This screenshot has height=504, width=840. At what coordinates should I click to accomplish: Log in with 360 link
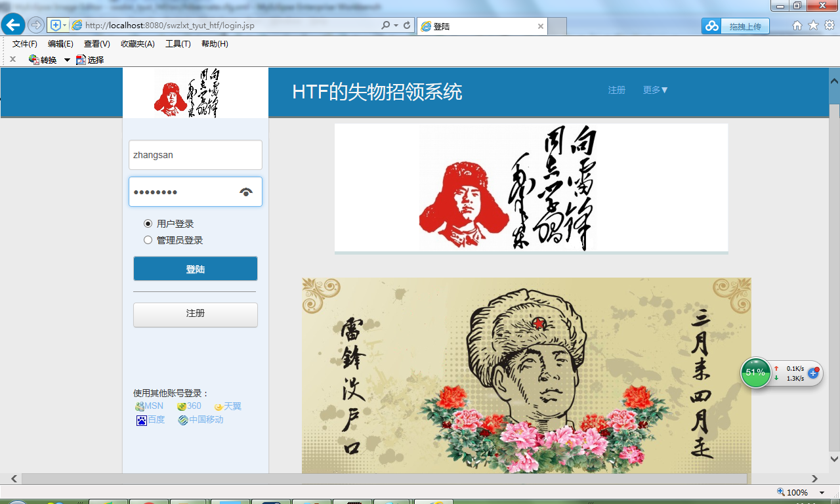(x=194, y=406)
